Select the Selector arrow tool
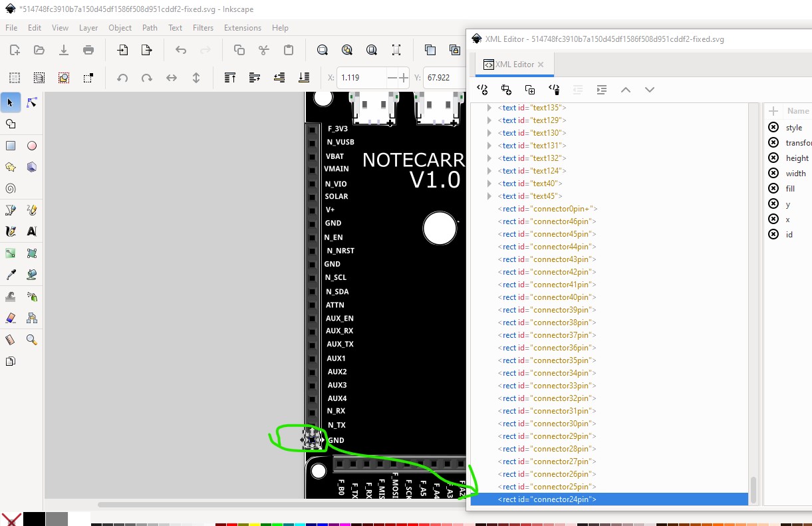This screenshot has width=812, height=526. coord(10,102)
